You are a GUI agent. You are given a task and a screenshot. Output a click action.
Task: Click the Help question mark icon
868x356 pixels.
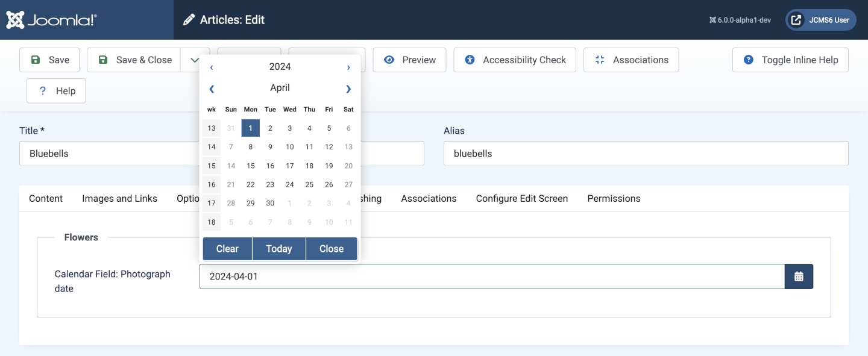(x=42, y=90)
